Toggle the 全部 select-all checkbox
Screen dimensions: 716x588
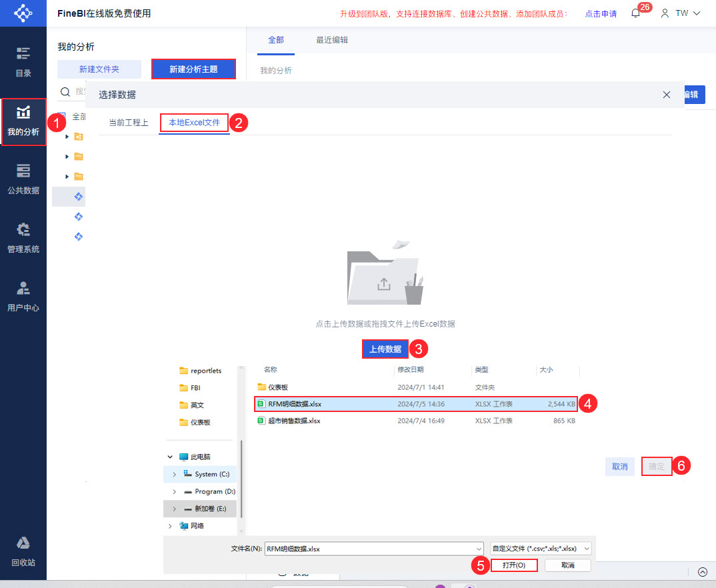click(x=61, y=117)
